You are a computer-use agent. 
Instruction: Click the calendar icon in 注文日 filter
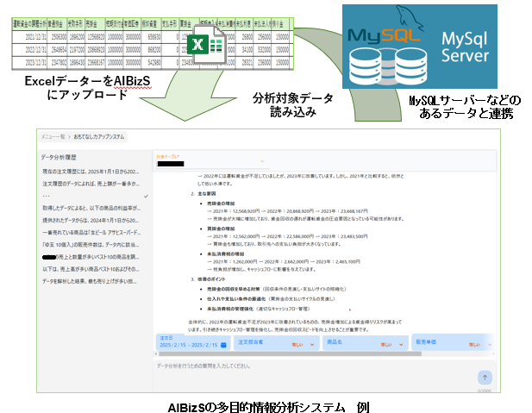click(223, 345)
